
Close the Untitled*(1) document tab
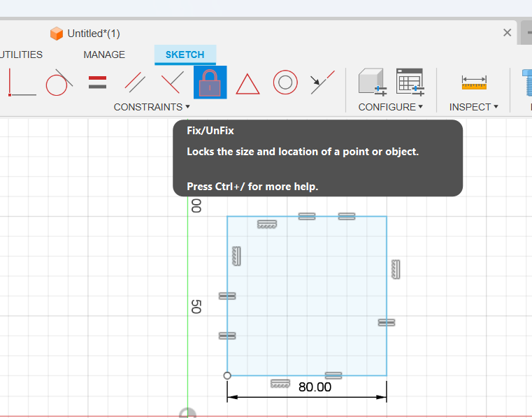click(508, 33)
